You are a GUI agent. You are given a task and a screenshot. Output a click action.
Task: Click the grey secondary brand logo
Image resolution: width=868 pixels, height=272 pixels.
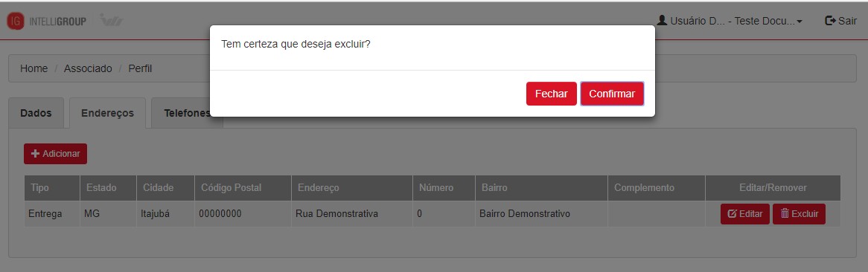point(111,21)
